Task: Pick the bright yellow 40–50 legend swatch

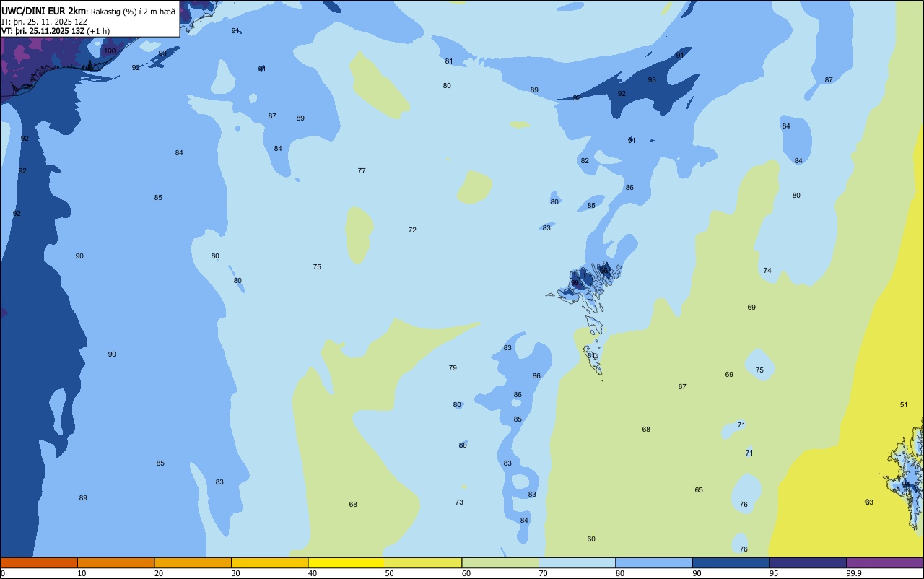Action: pos(346,562)
